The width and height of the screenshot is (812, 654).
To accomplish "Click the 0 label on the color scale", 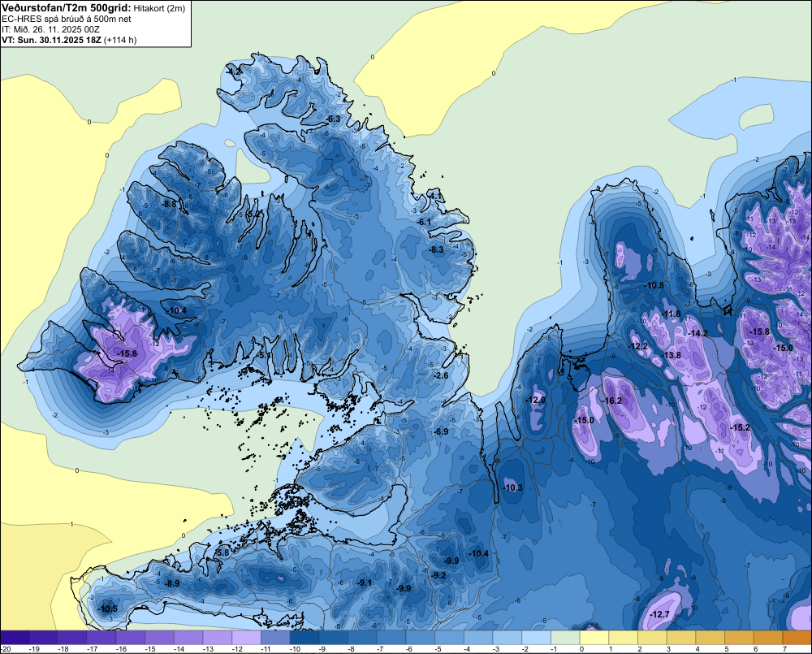I will (581, 649).
